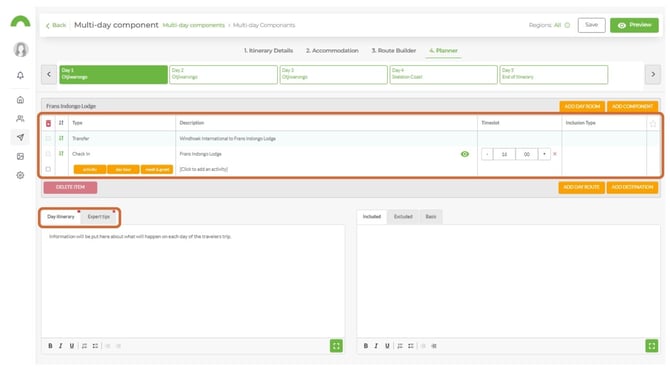Apply underline in the Included editor

click(x=387, y=346)
